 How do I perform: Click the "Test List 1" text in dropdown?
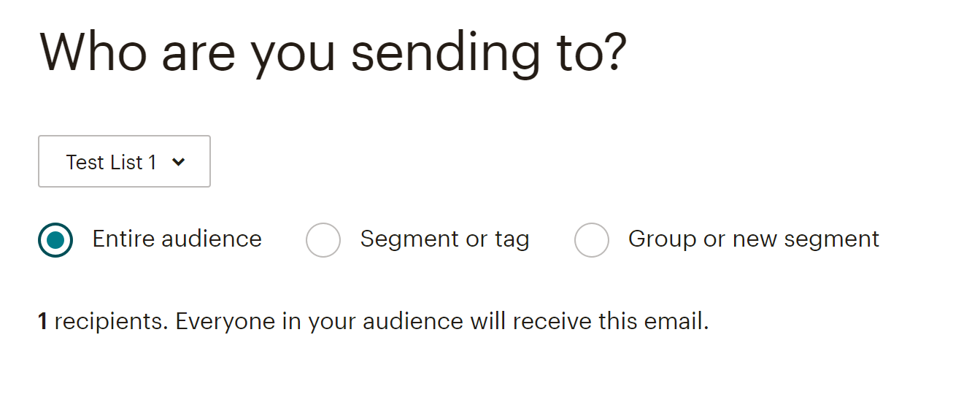tap(111, 162)
